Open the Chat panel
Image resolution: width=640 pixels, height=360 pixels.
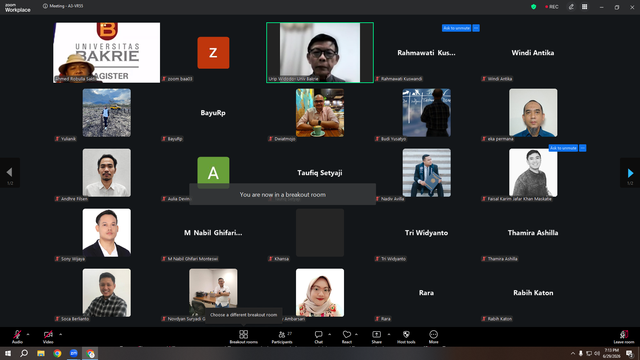[319, 337]
